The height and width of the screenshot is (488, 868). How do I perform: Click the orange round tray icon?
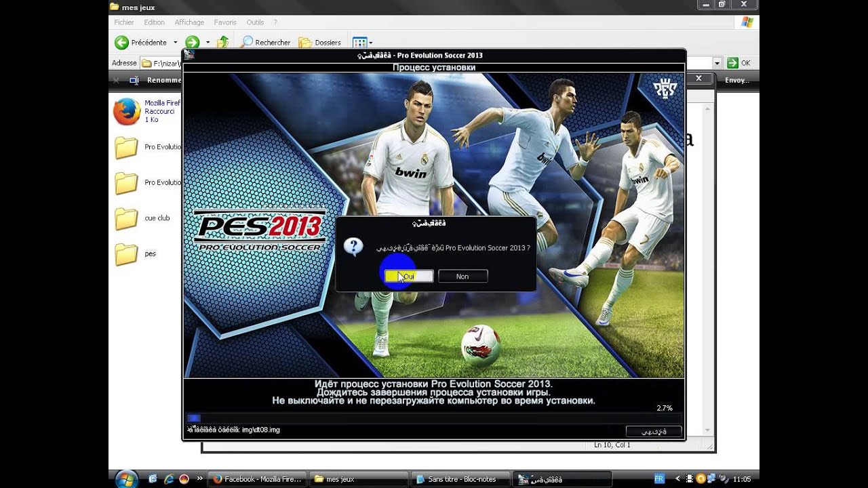point(701,479)
